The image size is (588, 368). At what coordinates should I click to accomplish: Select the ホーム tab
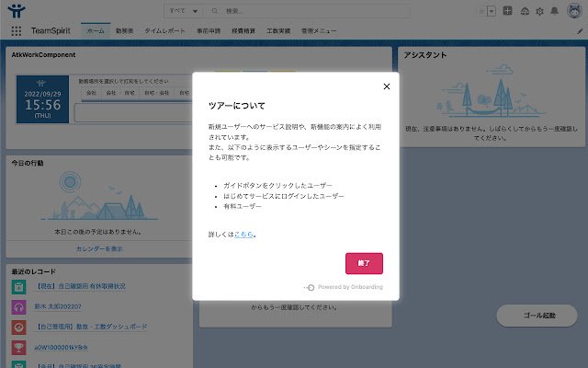pyautogui.click(x=96, y=30)
